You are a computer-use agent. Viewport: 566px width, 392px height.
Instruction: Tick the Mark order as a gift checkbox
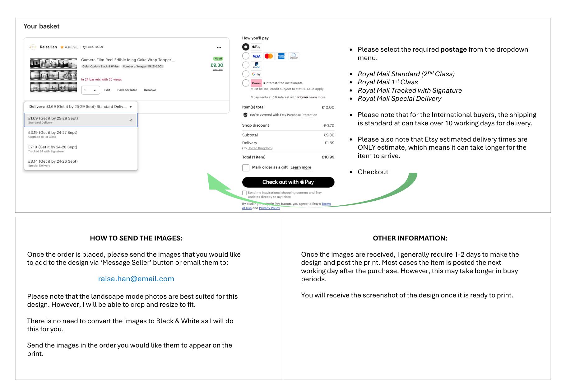click(246, 168)
